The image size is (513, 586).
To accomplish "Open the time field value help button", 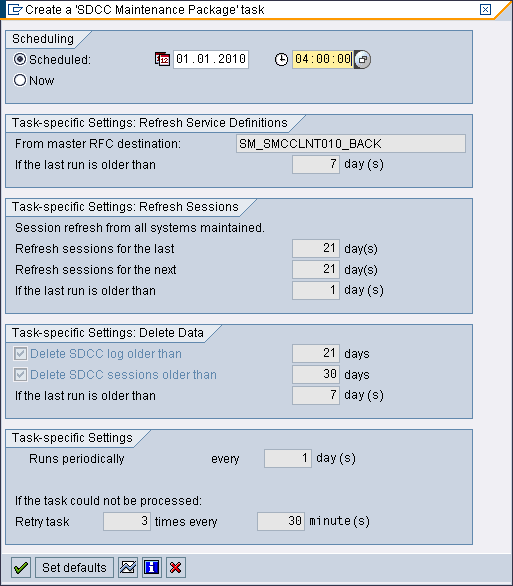I will [x=362, y=59].
